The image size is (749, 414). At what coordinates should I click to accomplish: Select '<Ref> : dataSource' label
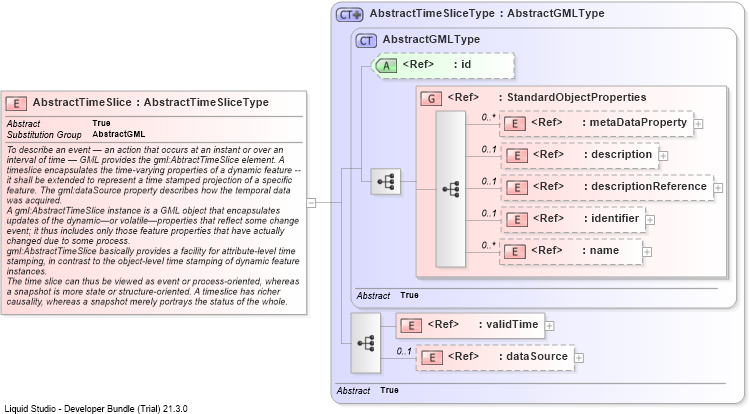(x=507, y=357)
